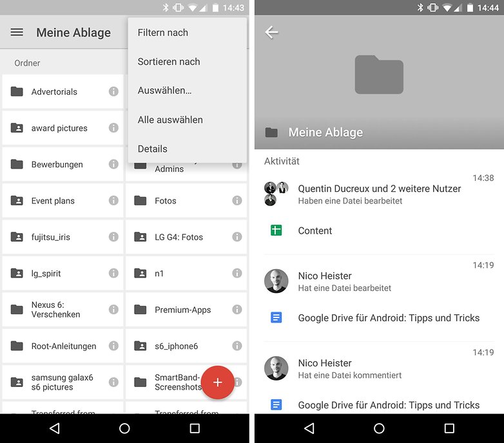The image size is (504, 443).
Task: Click the Aktivität section heading
Action: click(282, 161)
